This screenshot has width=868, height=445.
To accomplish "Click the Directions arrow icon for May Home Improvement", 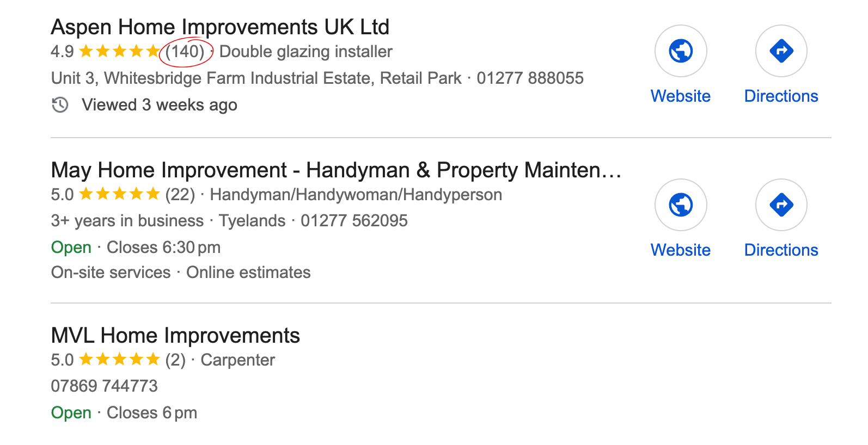I will click(x=781, y=205).
